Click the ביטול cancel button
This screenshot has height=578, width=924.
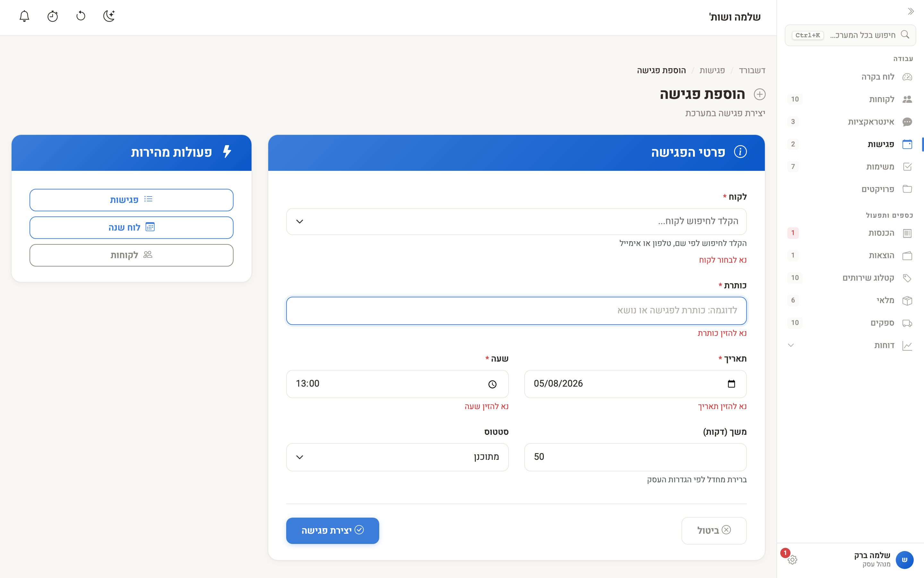coord(714,530)
